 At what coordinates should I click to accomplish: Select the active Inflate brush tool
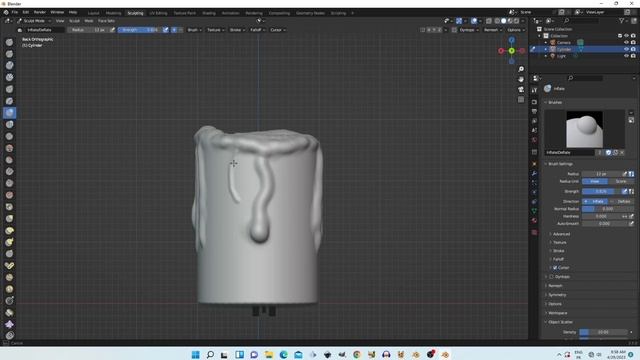tap(9, 113)
